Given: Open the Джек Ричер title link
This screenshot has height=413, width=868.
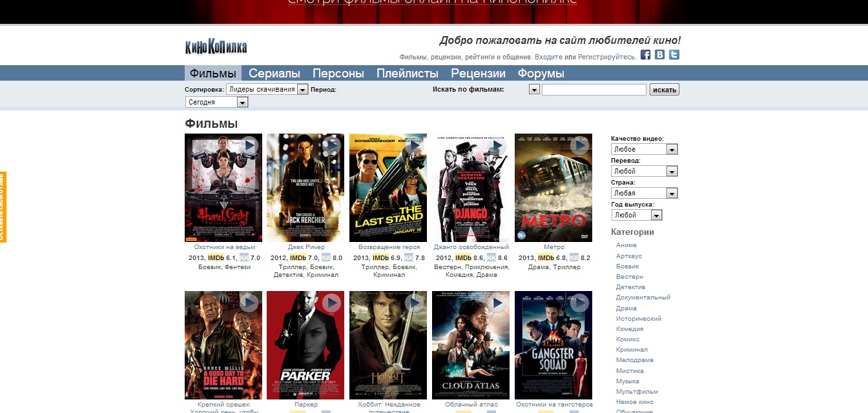Looking at the screenshot, I should point(306,247).
